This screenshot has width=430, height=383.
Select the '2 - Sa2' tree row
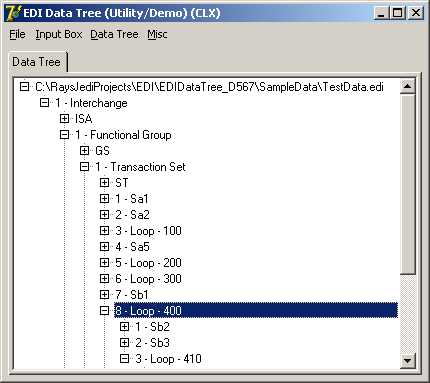[x=132, y=215]
